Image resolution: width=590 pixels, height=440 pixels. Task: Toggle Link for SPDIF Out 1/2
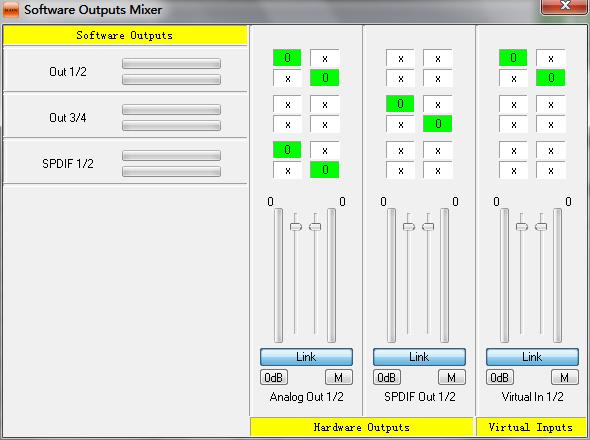pos(419,357)
